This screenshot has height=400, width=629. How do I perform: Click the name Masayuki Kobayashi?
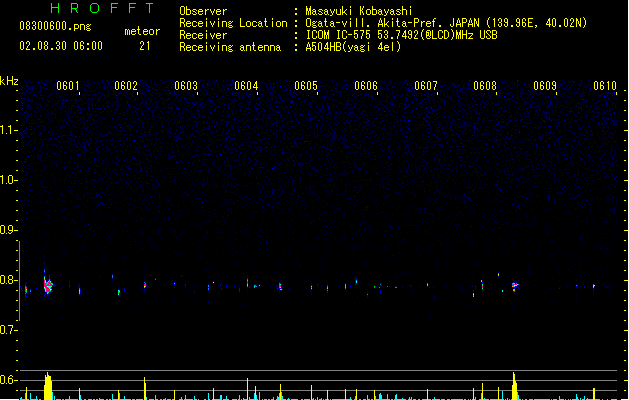359,11
